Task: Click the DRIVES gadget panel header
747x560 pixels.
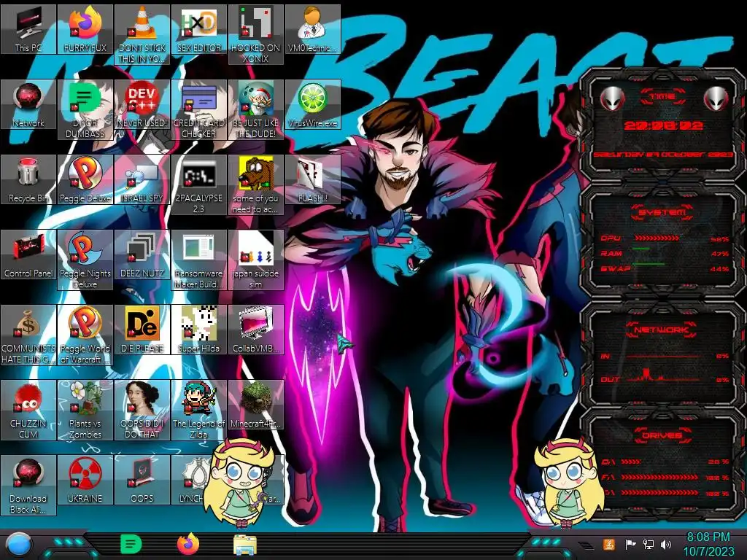Action: (662, 435)
